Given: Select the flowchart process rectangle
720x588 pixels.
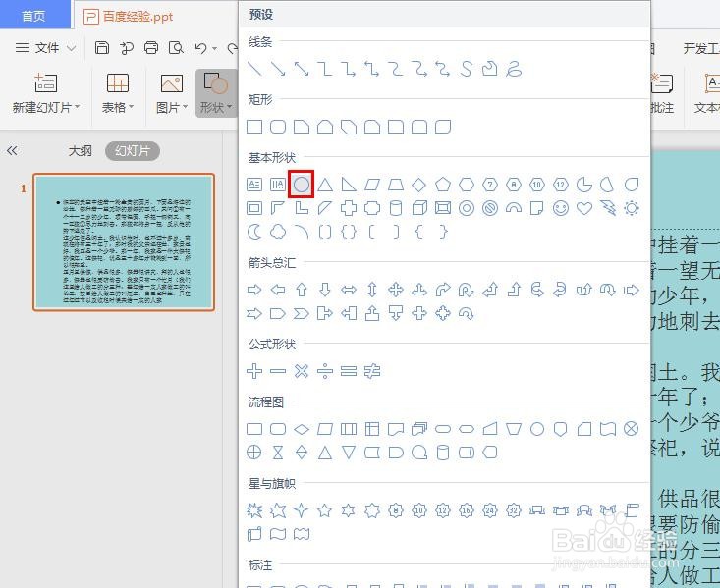Looking at the screenshot, I should (254, 429).
